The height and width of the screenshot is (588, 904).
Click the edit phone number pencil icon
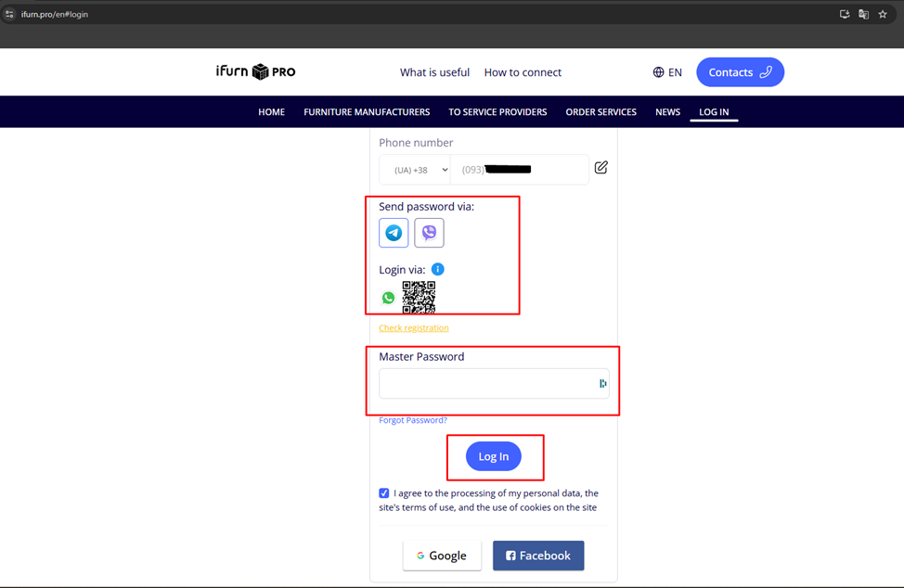click(601, 168)
